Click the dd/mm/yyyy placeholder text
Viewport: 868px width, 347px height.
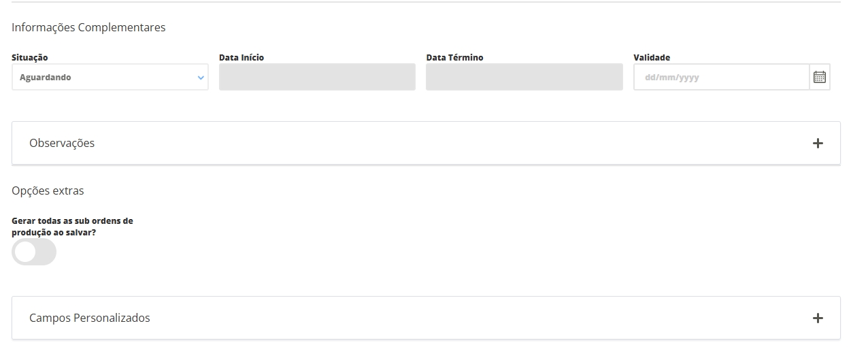(x=671, y=78)
